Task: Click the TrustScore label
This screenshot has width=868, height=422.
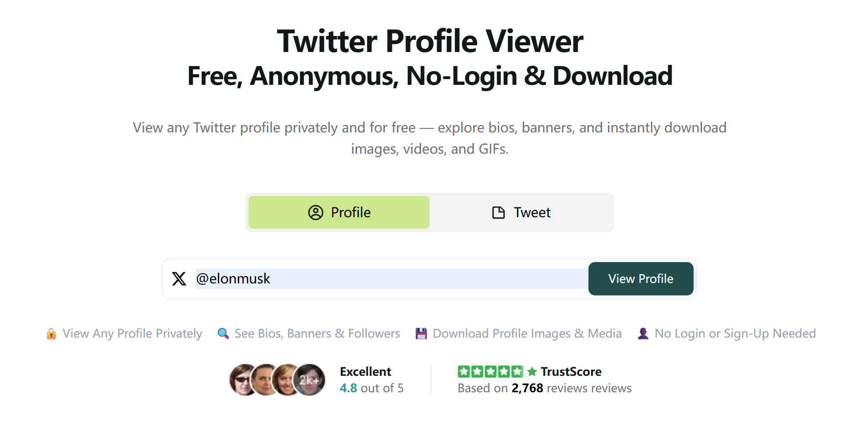Action: tap(571, 371)
